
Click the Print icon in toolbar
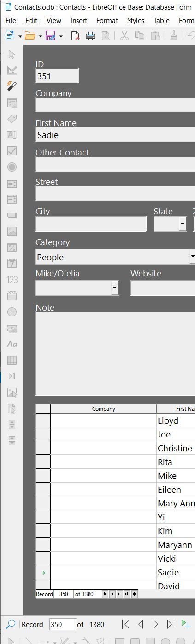90,36
